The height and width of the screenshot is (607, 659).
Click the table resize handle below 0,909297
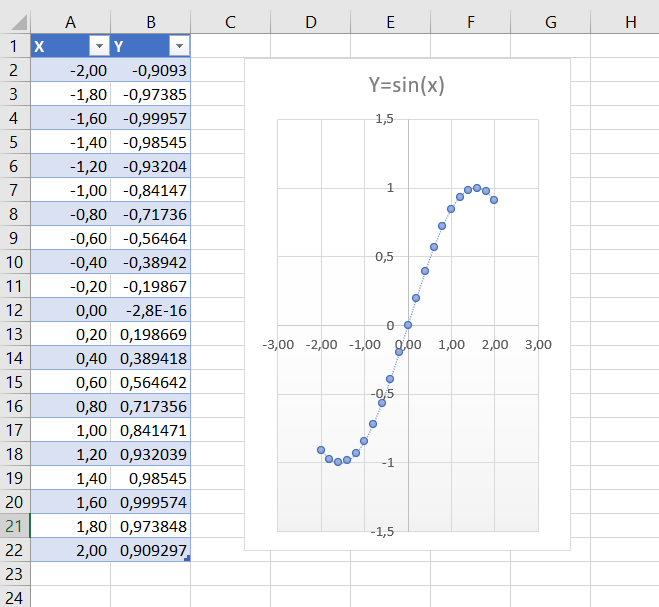click(x=187, y=558)
